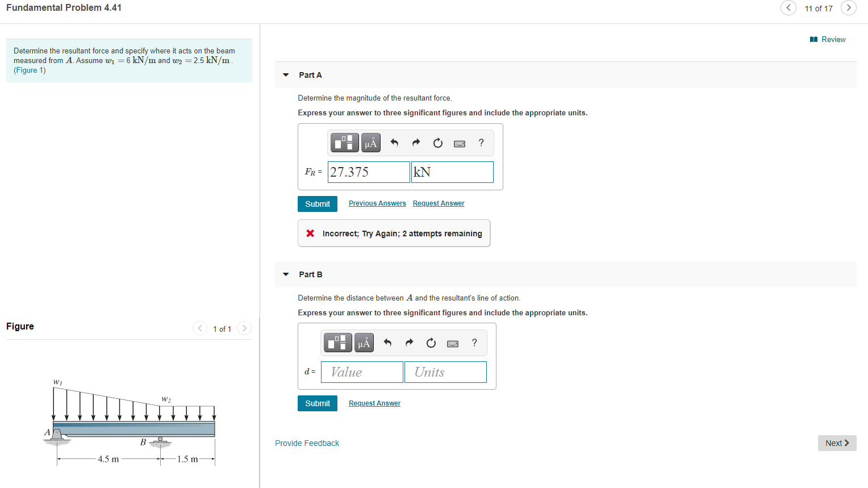This screenshot has height=488, width=868.
Task: Click the Next button
Action: tap(837, 443)
